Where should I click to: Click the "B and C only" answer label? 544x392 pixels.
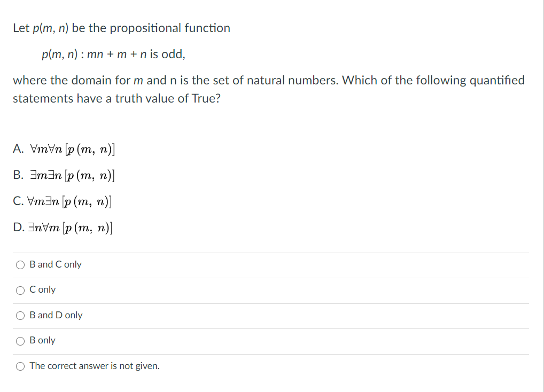click(56, 264)
